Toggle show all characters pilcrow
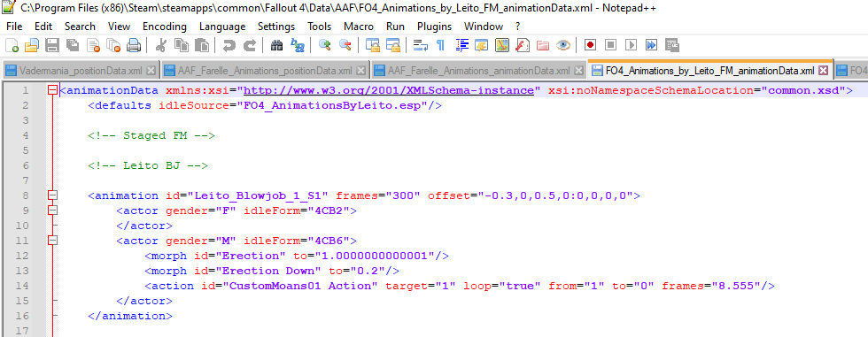 (441, 45)
